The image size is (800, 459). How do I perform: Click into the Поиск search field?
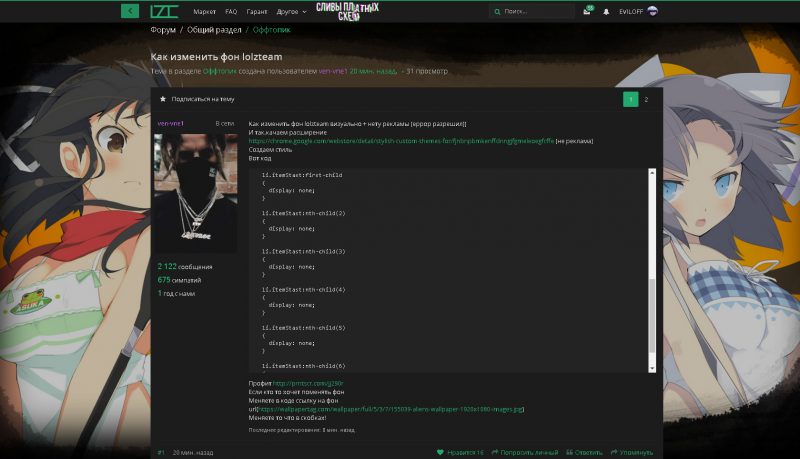tap(532, 11)
